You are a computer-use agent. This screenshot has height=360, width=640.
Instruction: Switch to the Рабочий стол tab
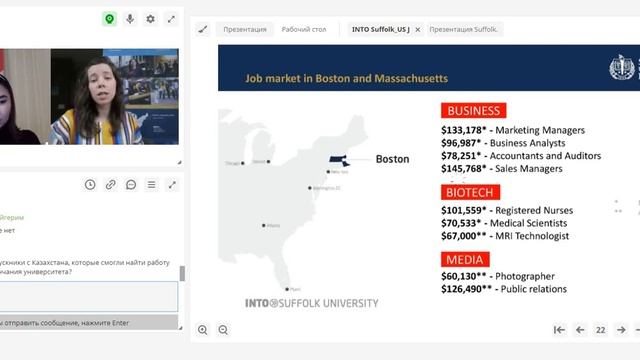coord(304,29)
